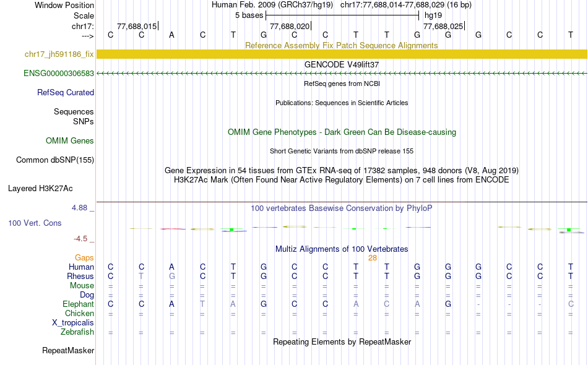Screen dimensions: 588x365
Task: Click the Gaps row label
Action: tap(84, 258)
